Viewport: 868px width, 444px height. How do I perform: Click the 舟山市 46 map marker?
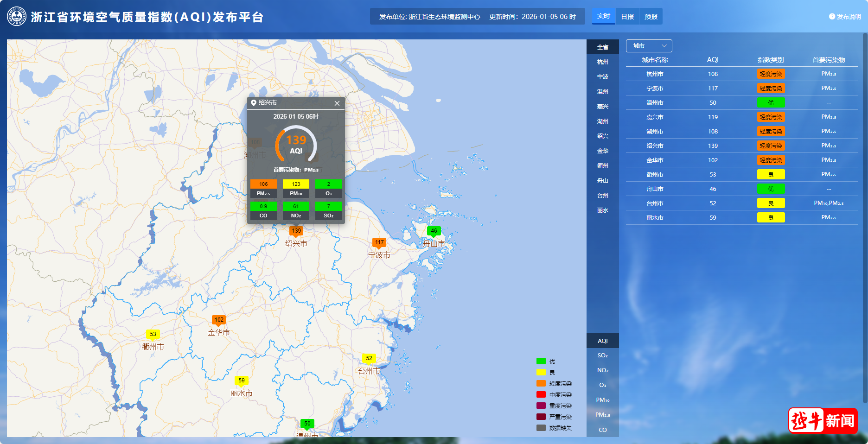tap(434, 231)
